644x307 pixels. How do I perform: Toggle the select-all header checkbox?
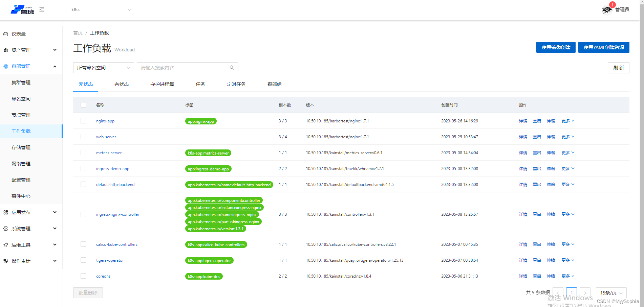point(83,105)
